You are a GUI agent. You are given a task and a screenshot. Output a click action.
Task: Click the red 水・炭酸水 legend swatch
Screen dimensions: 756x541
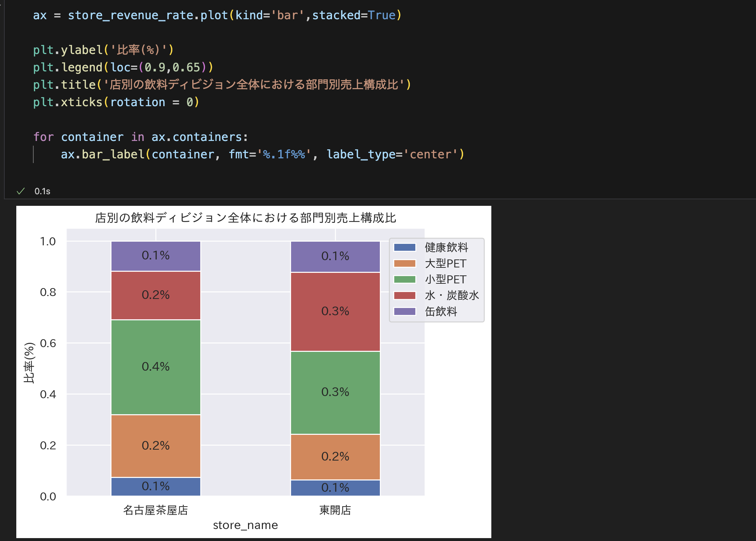coord(405,295)
